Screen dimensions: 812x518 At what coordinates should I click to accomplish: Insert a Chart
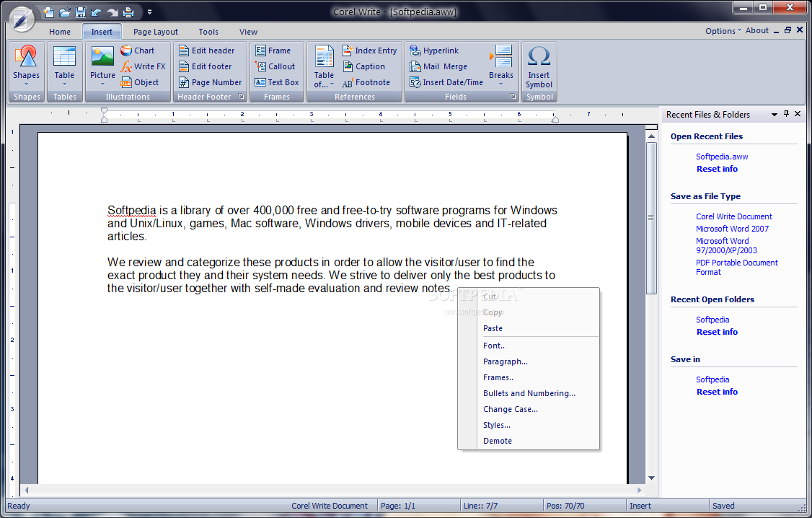coord(138,51)
